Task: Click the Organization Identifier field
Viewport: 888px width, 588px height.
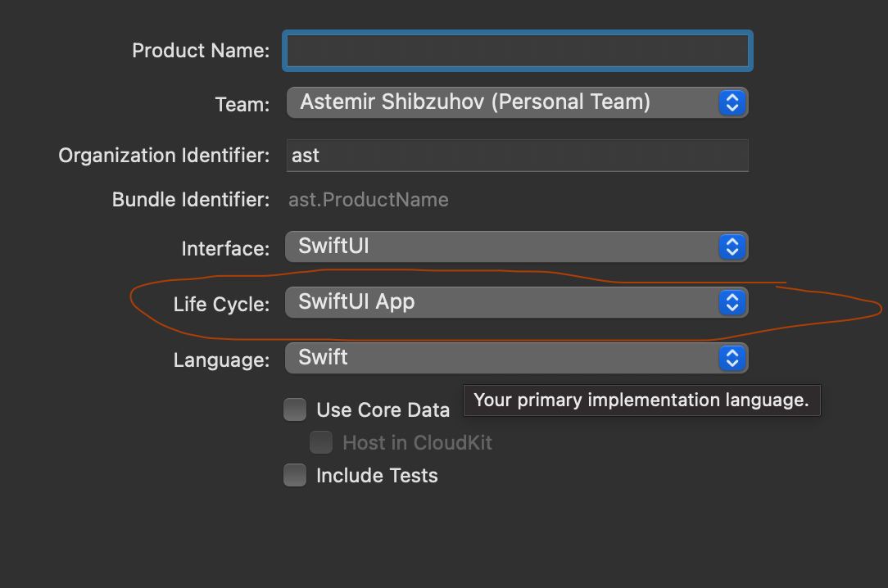Action: tap(518, 156)
